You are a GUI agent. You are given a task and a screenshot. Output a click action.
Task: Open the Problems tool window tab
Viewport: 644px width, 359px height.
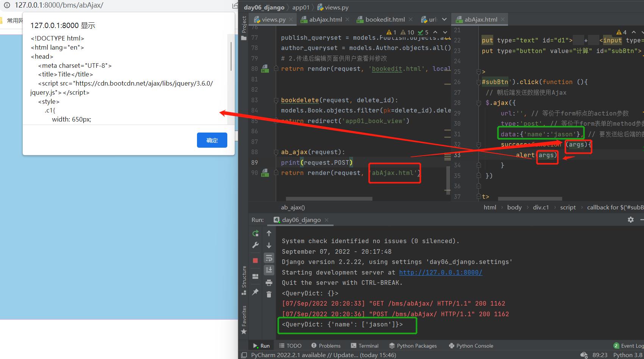[x=326, y=346]
